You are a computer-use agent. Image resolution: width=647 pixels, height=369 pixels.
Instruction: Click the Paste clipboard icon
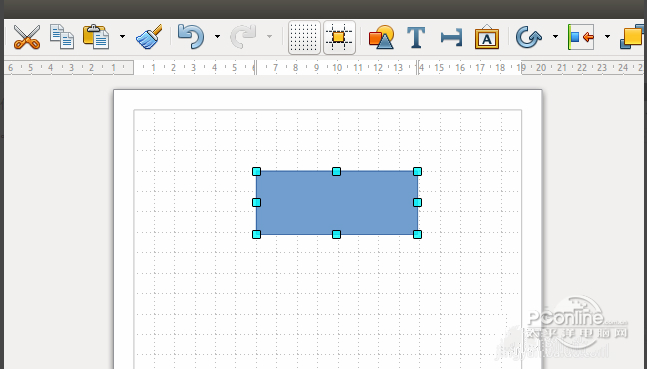coord(96,37)
